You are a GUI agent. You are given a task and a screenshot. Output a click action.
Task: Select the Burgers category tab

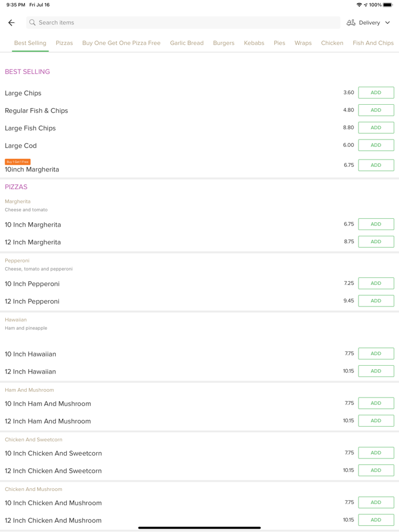(x=223, y=43)
